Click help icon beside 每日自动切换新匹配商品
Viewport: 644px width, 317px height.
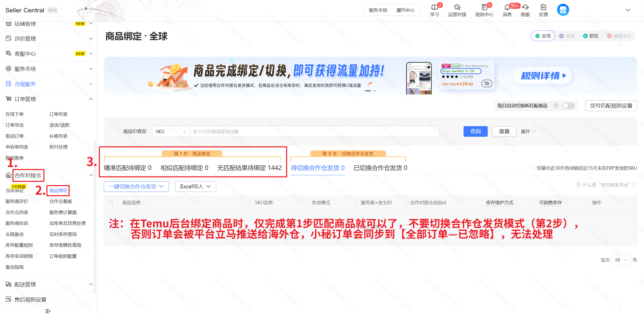point(556,106)
